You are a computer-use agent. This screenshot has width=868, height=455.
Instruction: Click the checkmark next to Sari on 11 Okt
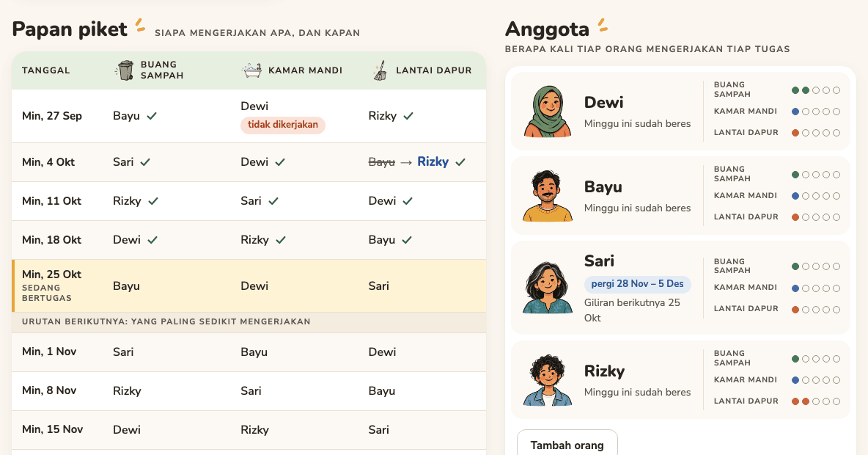(x=273, y=201)
